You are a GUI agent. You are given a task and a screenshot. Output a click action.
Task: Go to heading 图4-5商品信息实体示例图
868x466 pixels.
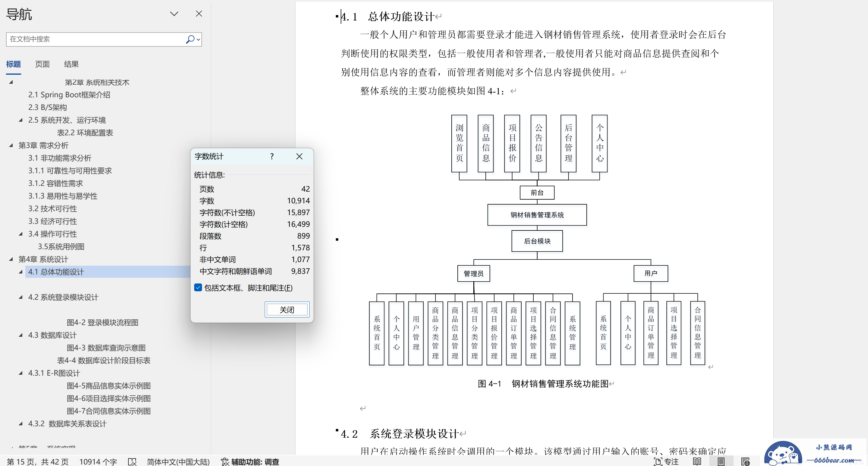coord(109,386)
